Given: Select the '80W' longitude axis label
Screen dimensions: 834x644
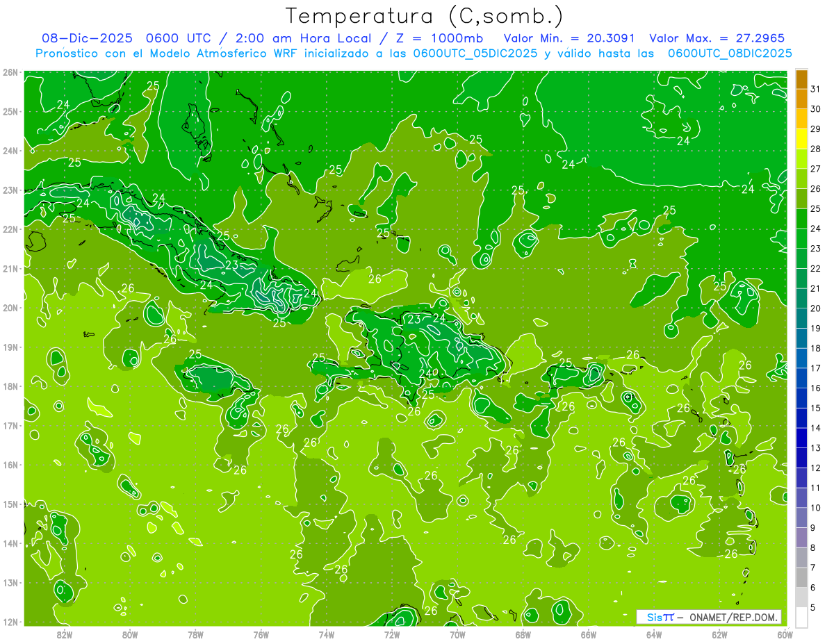Looking at the screenshot, I should (x=130, y=634).
